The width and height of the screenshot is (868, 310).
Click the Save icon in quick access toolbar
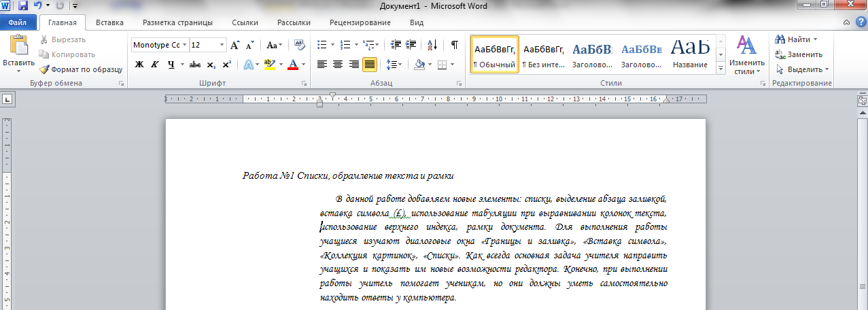point(23,5)
